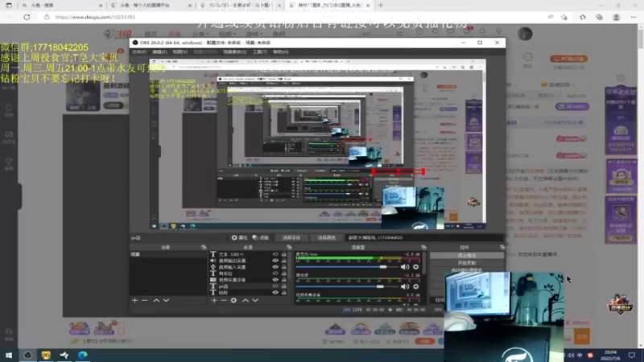
Task: Open 麦克风/Aux audio settings gear
Action: pyautogui.click(x=415, y=267)
